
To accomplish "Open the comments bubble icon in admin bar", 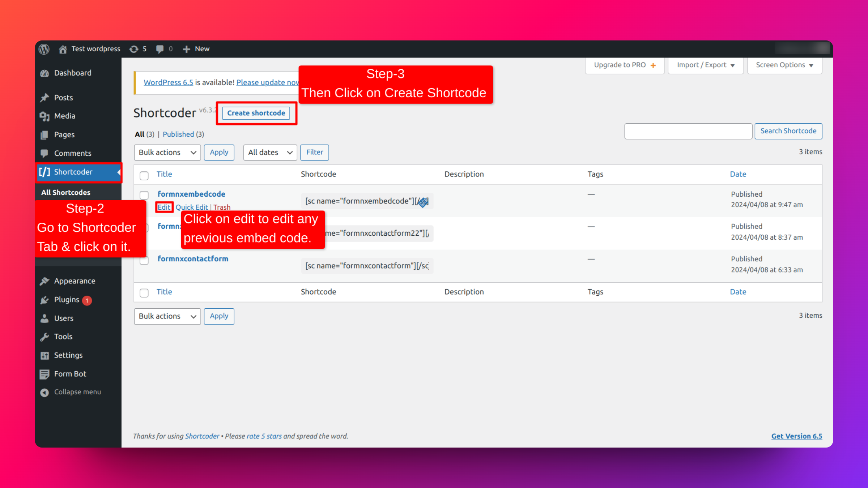I will (159, 49).
